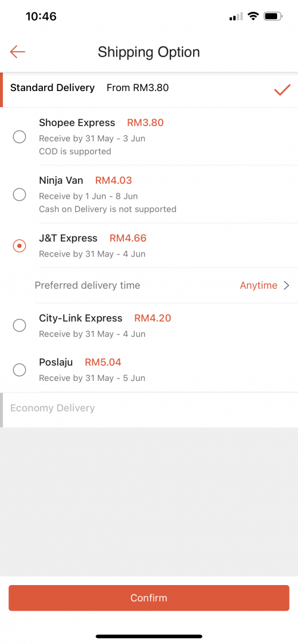
Task: Tap the Anytime link text
Action: pyautogui.click(x=259, y=286)
